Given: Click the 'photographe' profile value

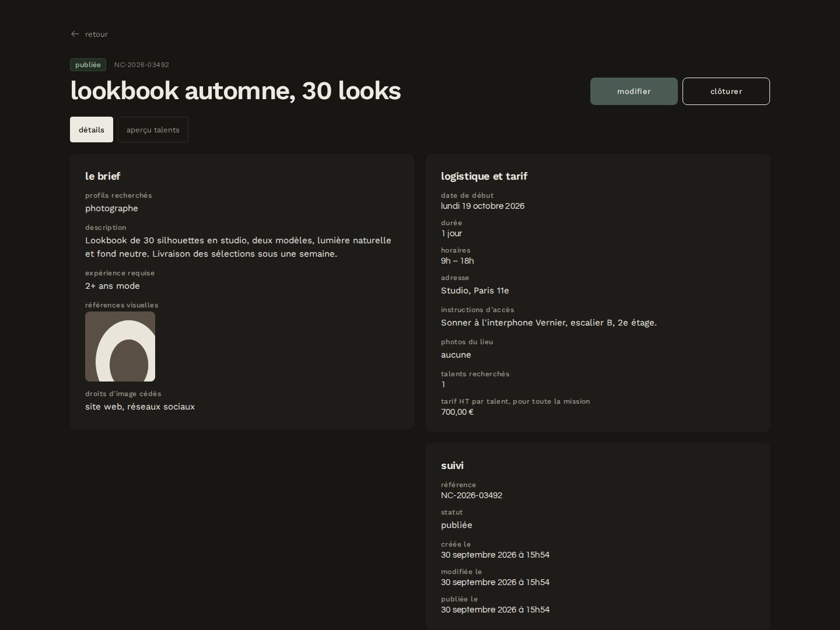Looking at the screenshot, I should click(x=111, y=208).
